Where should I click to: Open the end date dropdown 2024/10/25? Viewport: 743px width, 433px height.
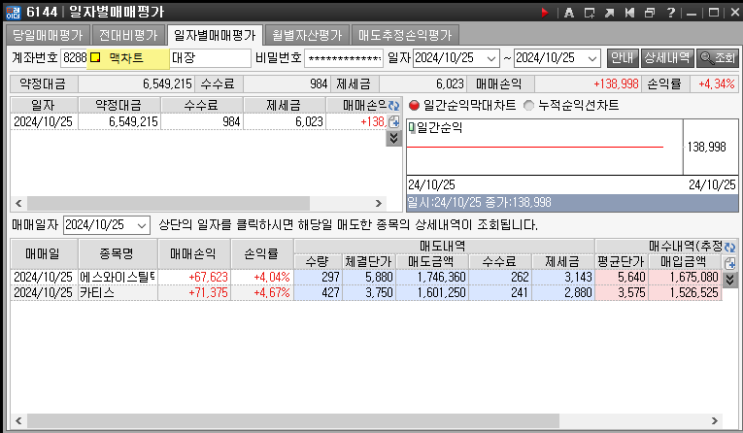[592, 59]
